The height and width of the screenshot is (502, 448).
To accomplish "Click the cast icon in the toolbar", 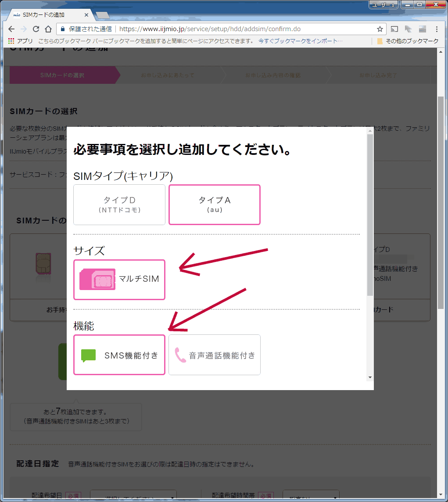I will [x=394, y=29].
